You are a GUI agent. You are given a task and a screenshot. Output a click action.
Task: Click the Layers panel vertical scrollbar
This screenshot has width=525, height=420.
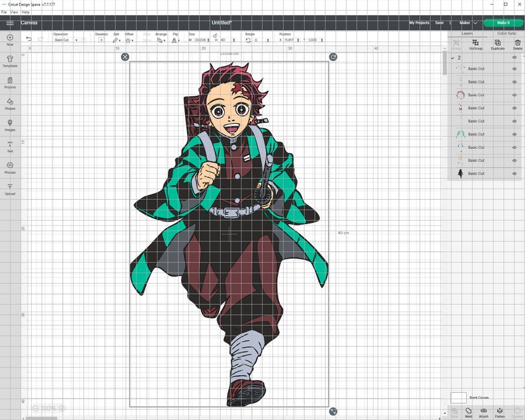(444, 63)
